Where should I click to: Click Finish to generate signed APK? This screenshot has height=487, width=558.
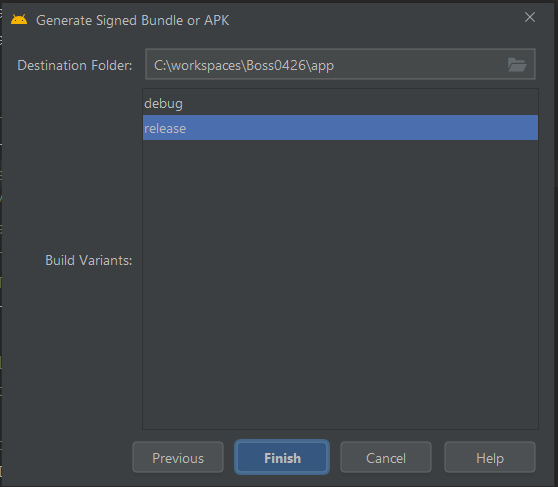tap(282, 457)
